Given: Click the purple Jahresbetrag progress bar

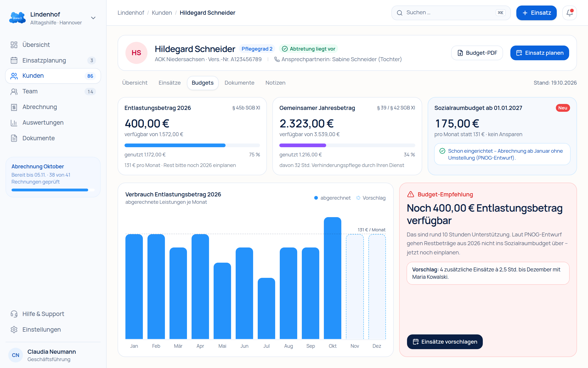Looking at the screenshot, I should (347, 145).
